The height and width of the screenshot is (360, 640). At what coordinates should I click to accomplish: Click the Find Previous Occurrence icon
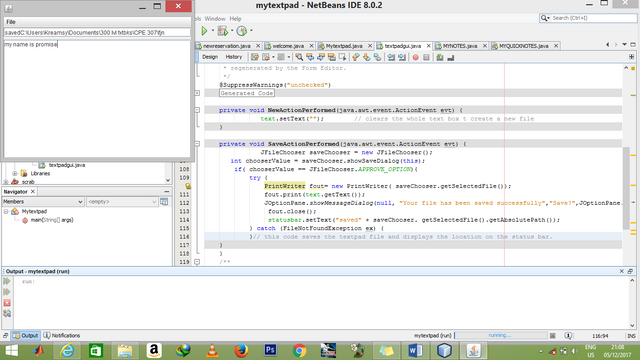coord(310,58)
